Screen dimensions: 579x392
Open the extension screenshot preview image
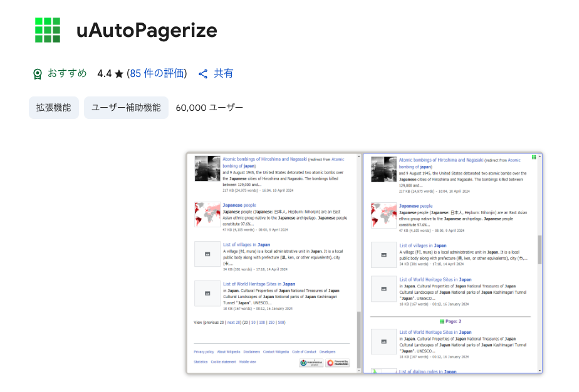click(365, 263)
